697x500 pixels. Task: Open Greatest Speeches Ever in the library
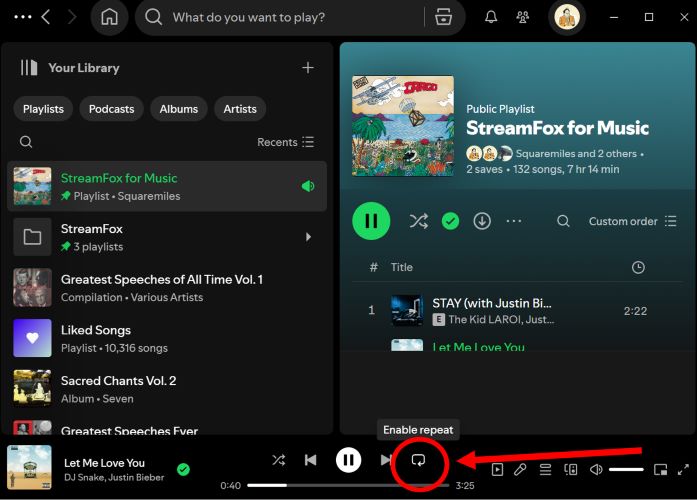click(167, 428)
